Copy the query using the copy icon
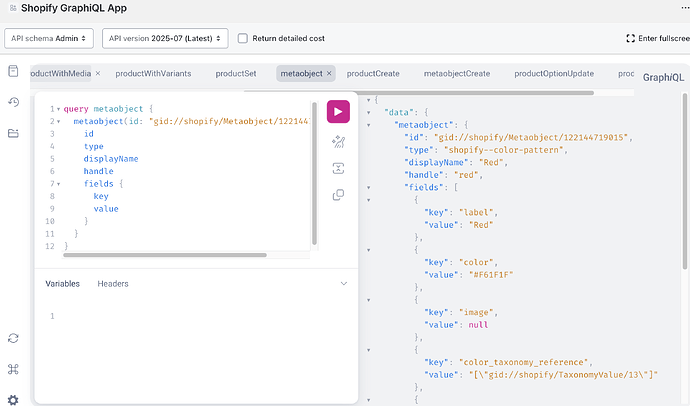Screen dimensions: 690x406 pos(338,195)
